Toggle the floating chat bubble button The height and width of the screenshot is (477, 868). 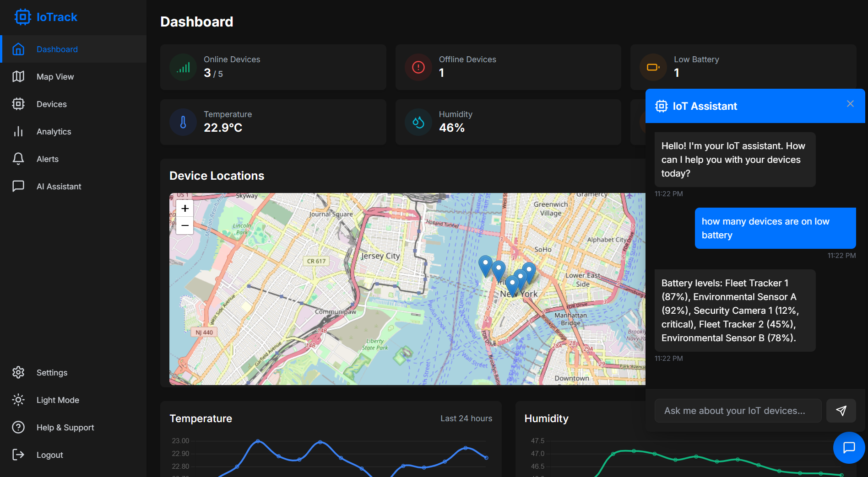[849, 448]
